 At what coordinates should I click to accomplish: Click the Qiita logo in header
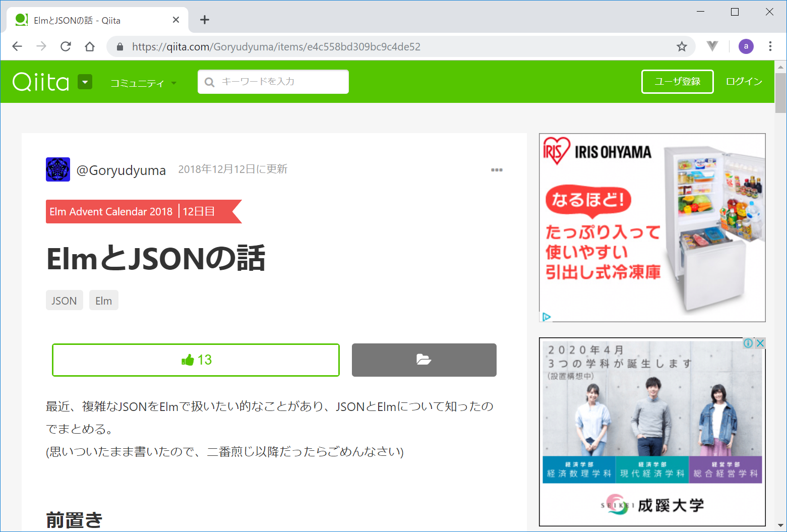click(40, 82)
